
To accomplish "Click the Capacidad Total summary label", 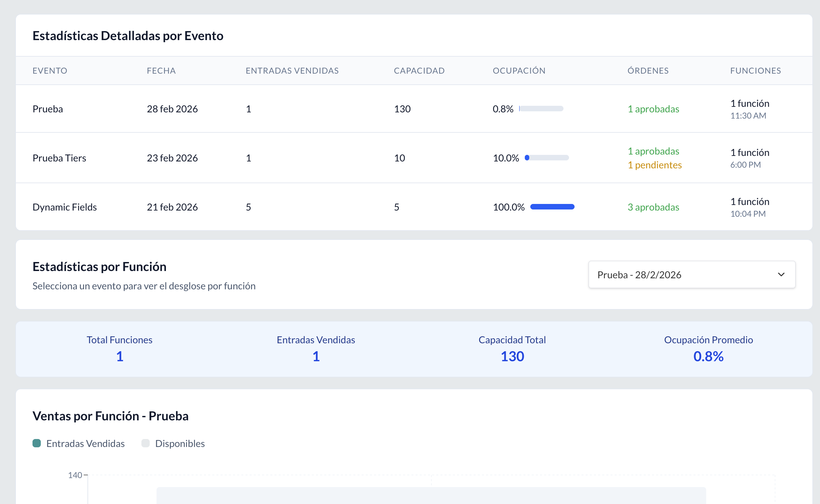I will [x=512, y=340].
